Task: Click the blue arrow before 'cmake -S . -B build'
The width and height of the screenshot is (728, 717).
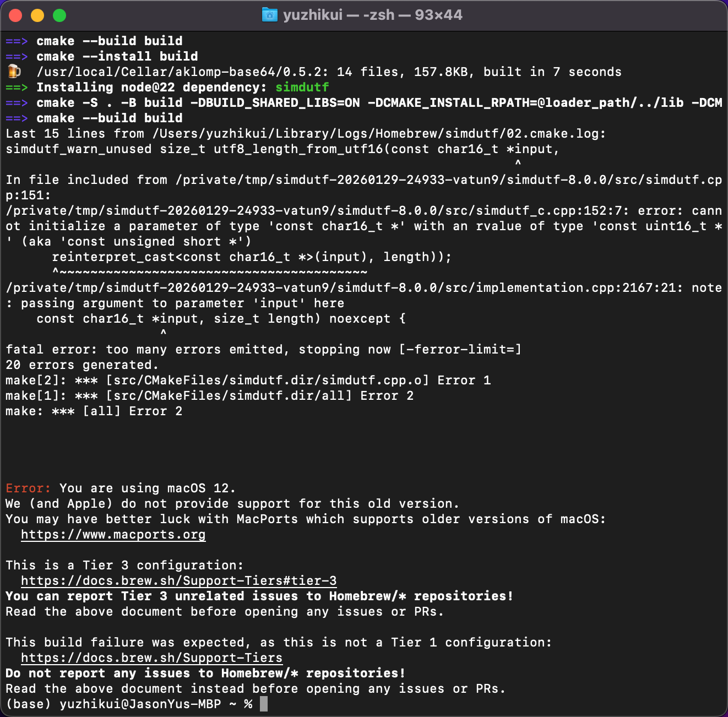Action: (x=17, y=103)
